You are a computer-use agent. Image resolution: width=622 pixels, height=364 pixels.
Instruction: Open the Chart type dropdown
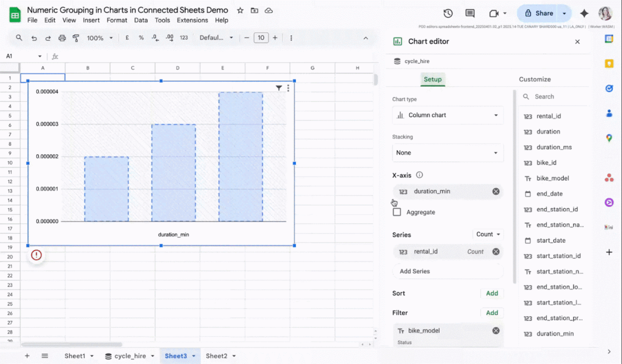(x=448, y=115)
